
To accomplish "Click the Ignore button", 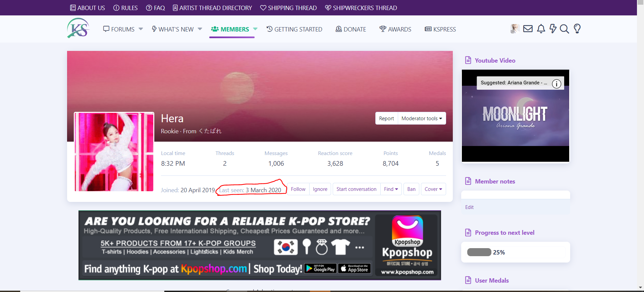I will point(320,189).
